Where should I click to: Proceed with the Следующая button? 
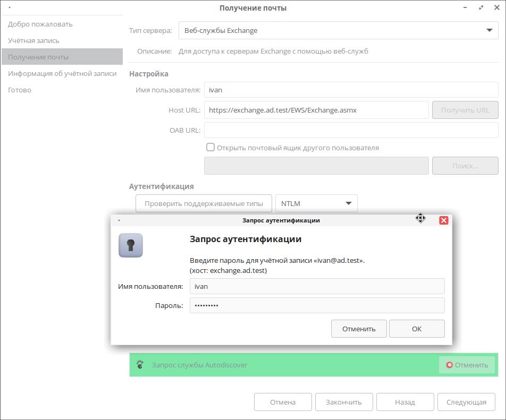click(466, 402)
